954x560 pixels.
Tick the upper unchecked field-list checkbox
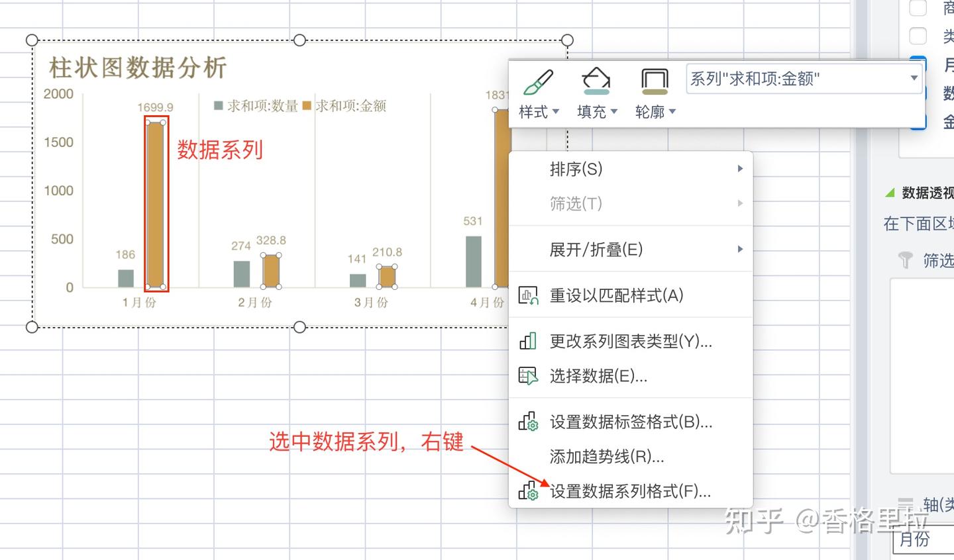coord(918,7)
